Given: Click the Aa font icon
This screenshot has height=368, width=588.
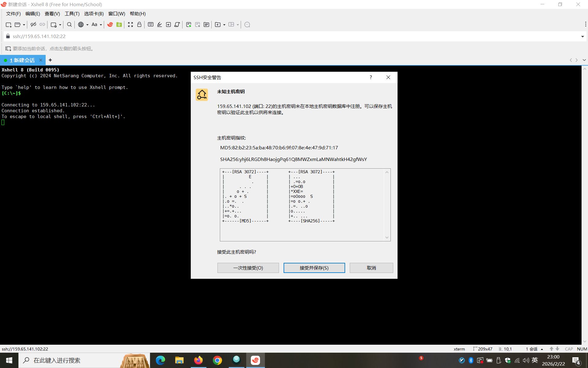Looking at the screenshot, I should click(94, 25).
